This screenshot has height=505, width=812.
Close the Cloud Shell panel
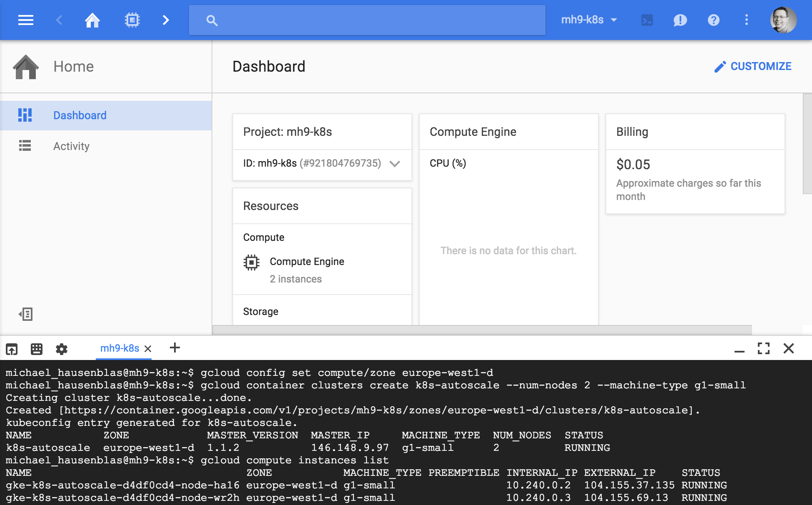click(x=789, y=348)
